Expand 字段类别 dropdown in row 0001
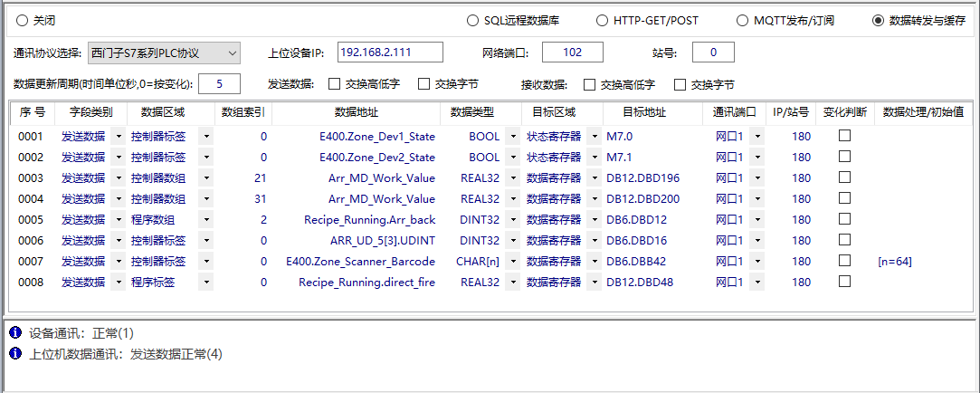Viewport: 980px width, 393px height. [x=118, y=137]
